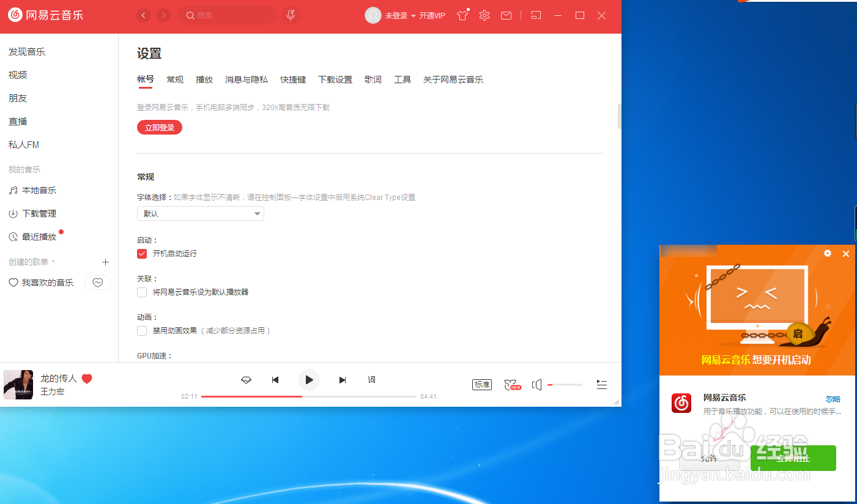
Task: Click 开通VIP link
Action: [x=432, y=16]
